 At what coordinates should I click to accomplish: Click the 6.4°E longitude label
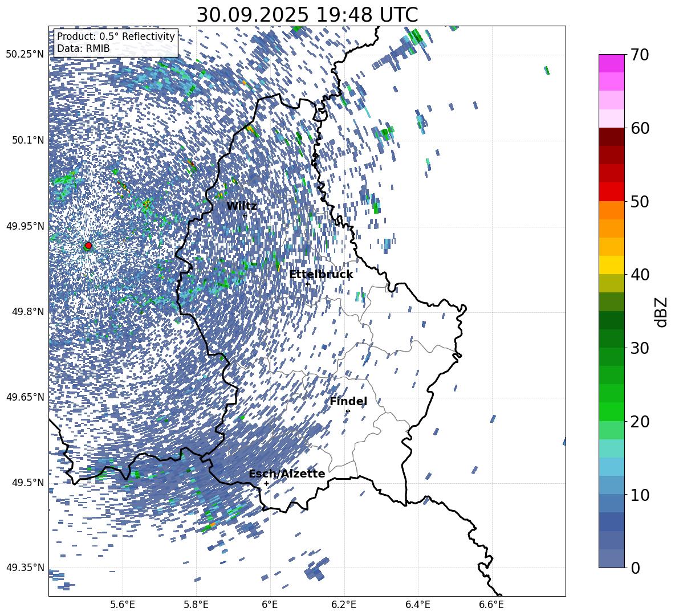point(418,605)
